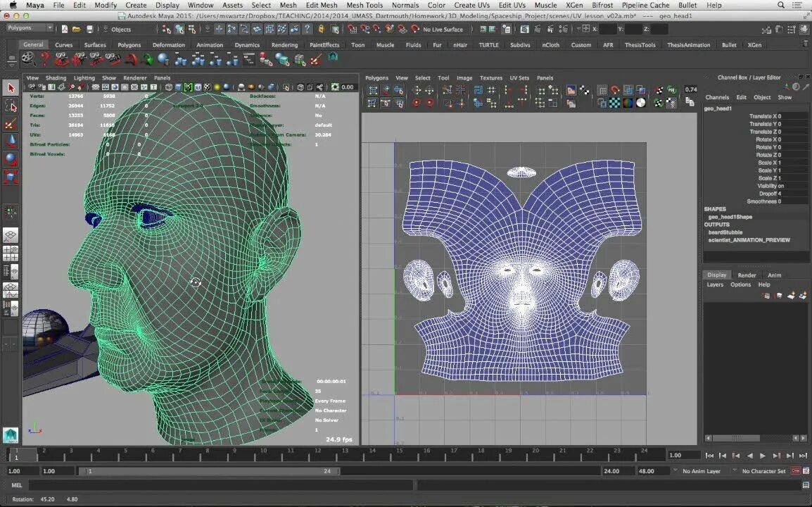Switch to the Render layer tab
Viewport: 812px width, 507px height.
point(747,275)
